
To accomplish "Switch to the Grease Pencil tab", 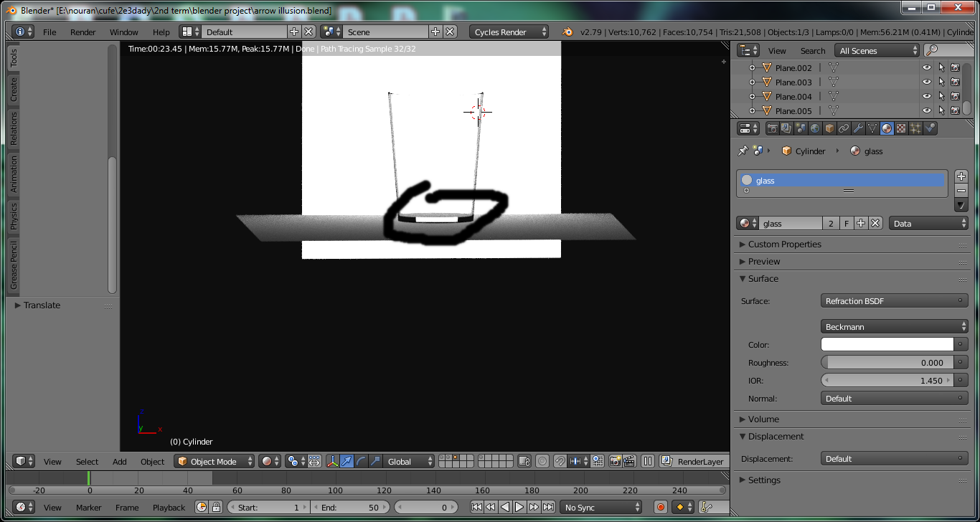I will tap(14, 265).
